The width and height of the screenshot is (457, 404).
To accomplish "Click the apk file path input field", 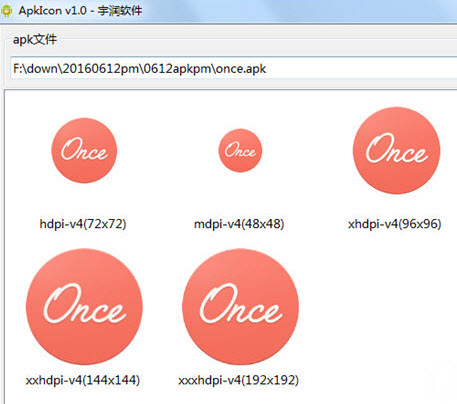I will click(234, 68).
